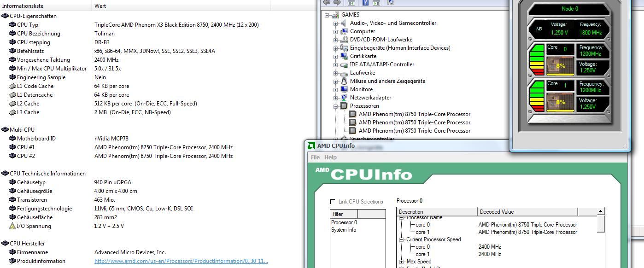The height and width of the screenshot is (268, 644).
Task: Click the Eingabegeräte device icon
Action: (344, 48)
